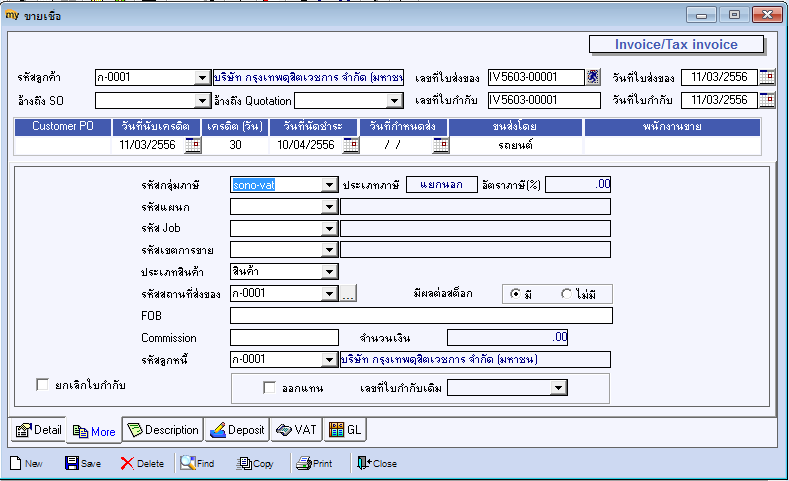Click the Save disk icon

coord(72,463)
